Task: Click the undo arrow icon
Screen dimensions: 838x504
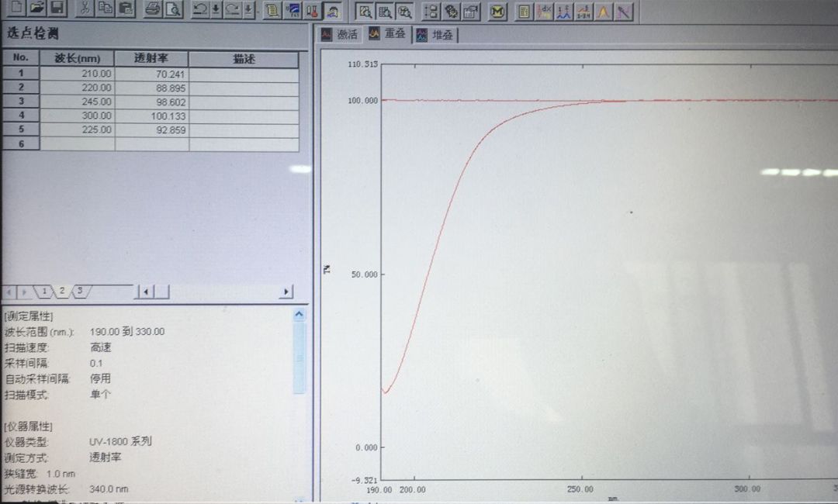Action: (199, 10)
